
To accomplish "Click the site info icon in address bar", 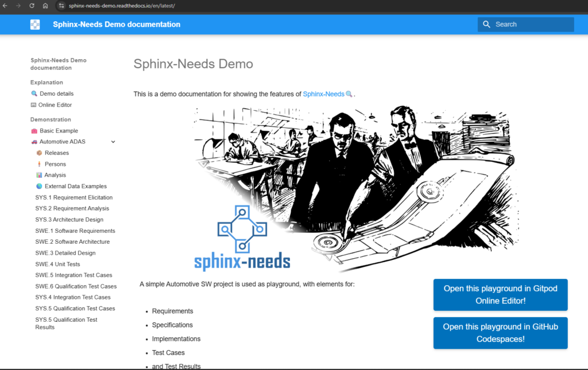I will pyautogui.click(x=61, y=6).
